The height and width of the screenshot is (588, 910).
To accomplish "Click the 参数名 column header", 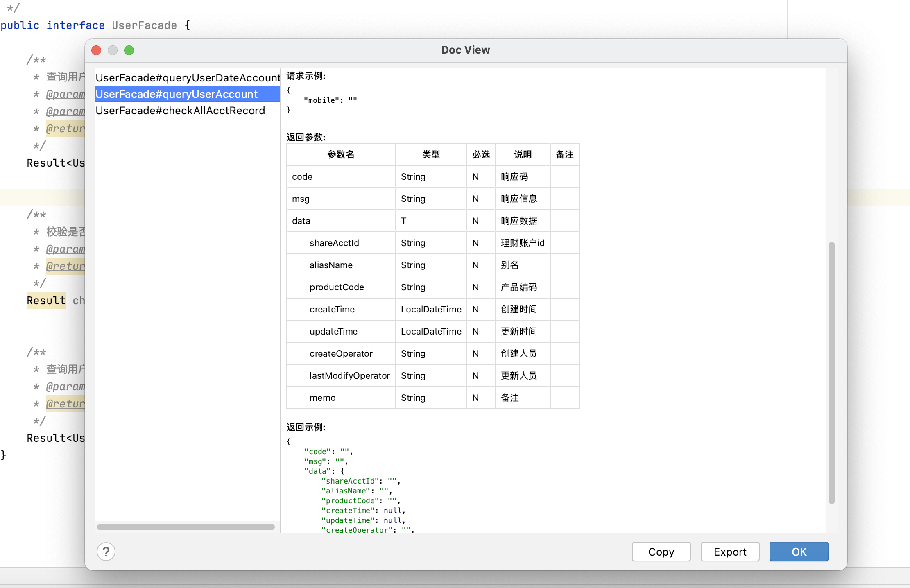I will pos(341,154).
